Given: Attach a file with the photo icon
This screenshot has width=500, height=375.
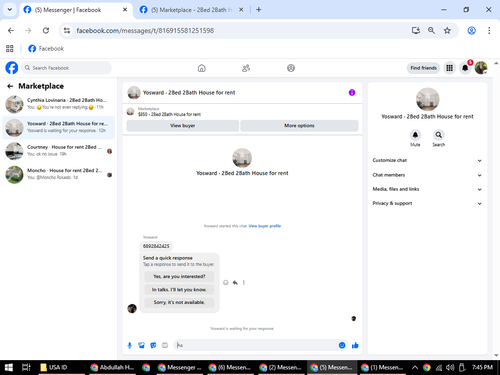Looking at the screenshot, I should coord(141,345).
